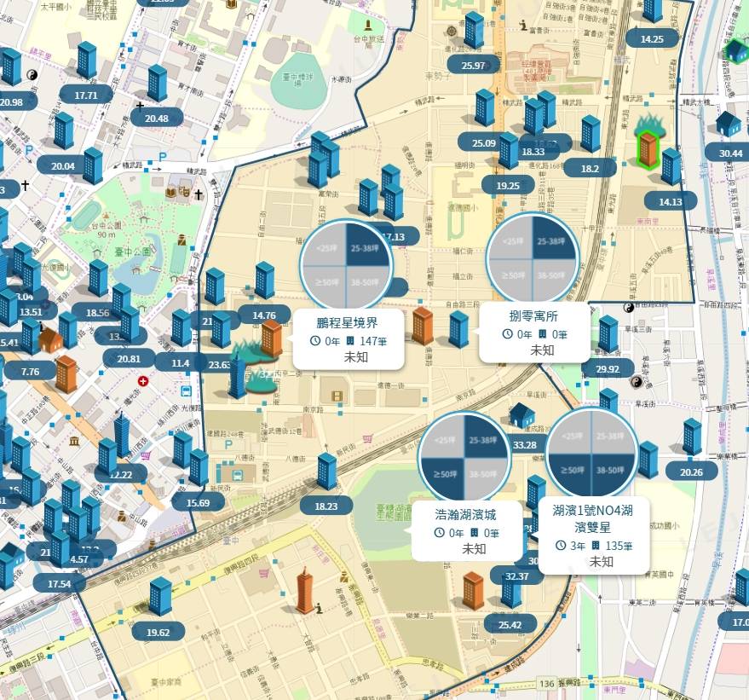Screen dimensions: 749x700
Task: Click the orange tower marker near 大智路
Action: tap(306, 589)
